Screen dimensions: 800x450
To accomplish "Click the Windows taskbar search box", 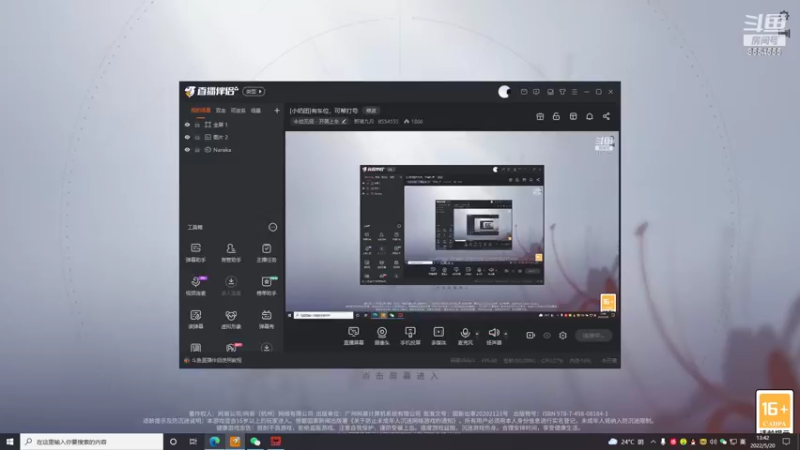I will pyautogui.click(x=92, y=441).
